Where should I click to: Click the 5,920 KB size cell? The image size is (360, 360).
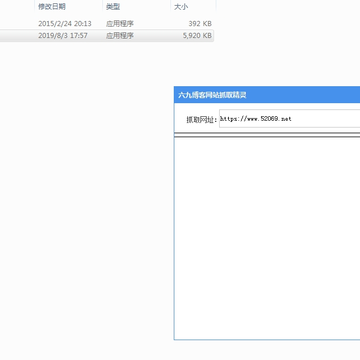coord(197,36)
